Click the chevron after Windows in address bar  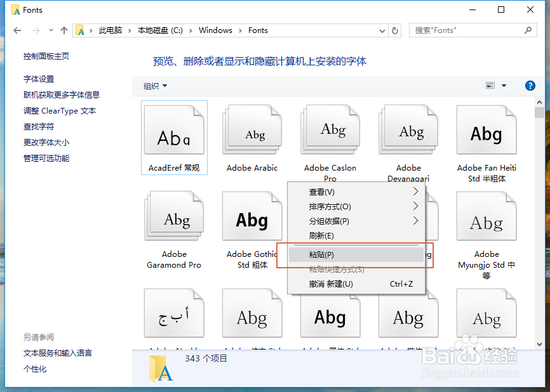240,31
